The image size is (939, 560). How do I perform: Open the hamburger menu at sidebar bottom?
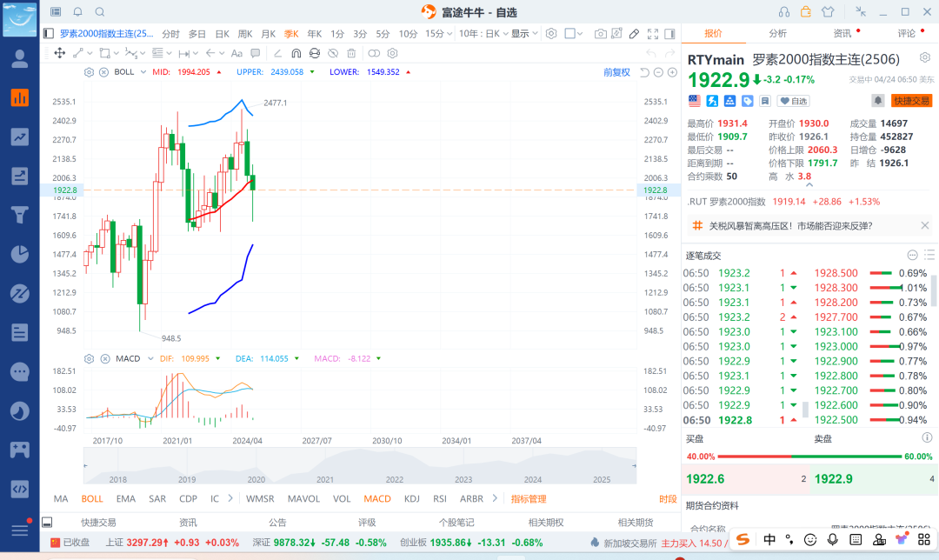point(20,530)
